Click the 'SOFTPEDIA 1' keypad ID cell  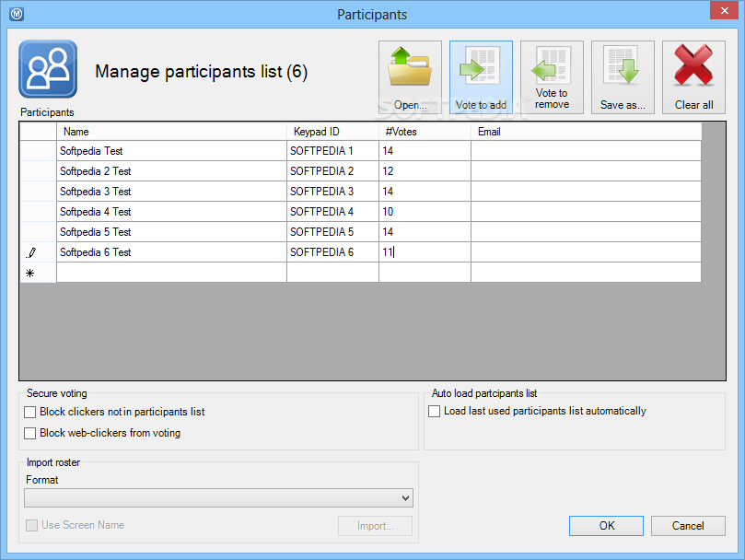332,151
